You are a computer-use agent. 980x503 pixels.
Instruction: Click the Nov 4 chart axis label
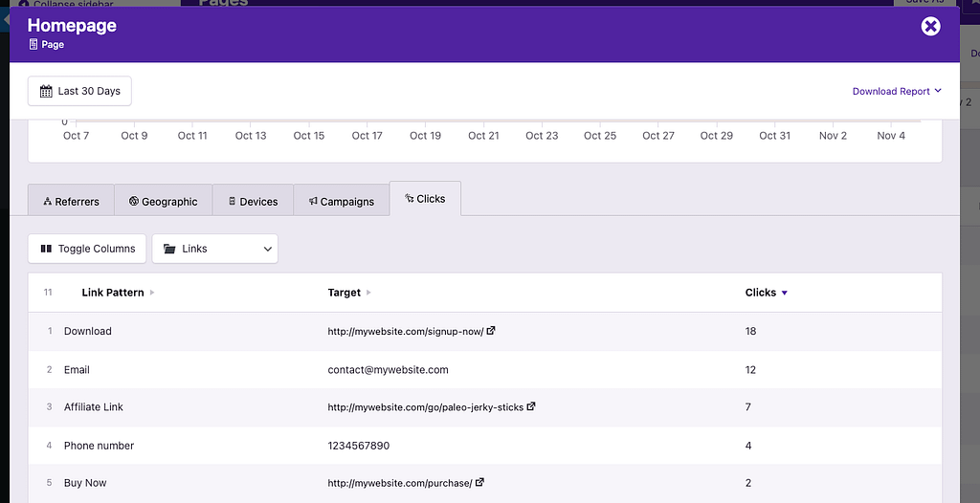pyautogui.click(x=891, y=136)
